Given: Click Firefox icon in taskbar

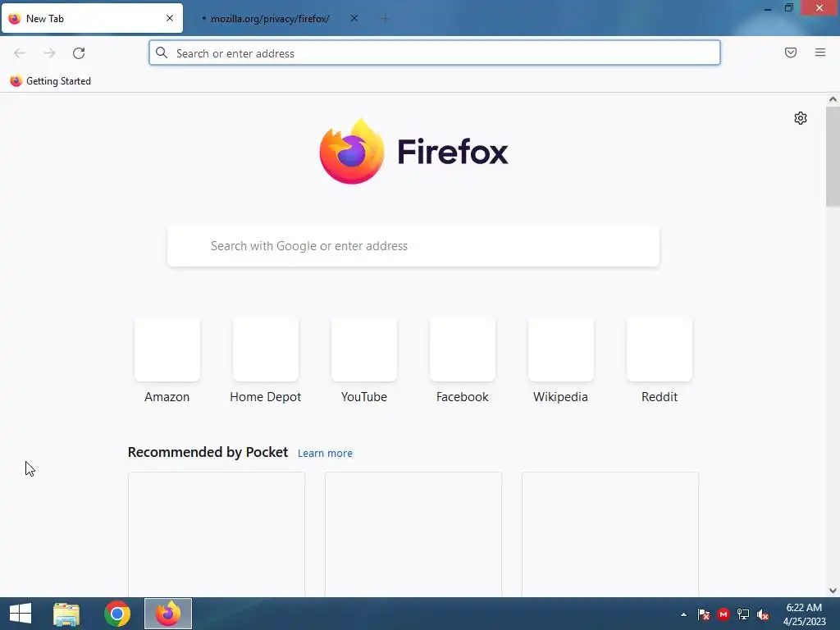Looking at the screenshot, I should 168,614.
